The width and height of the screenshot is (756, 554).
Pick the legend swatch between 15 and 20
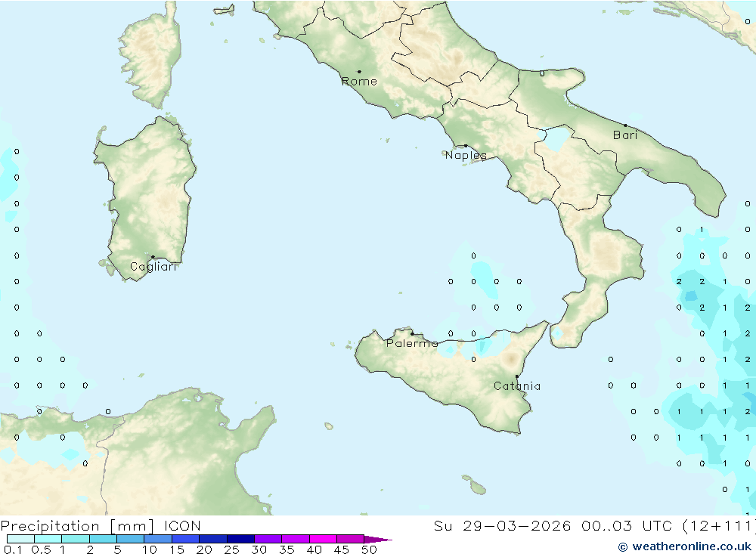[186, 539]
